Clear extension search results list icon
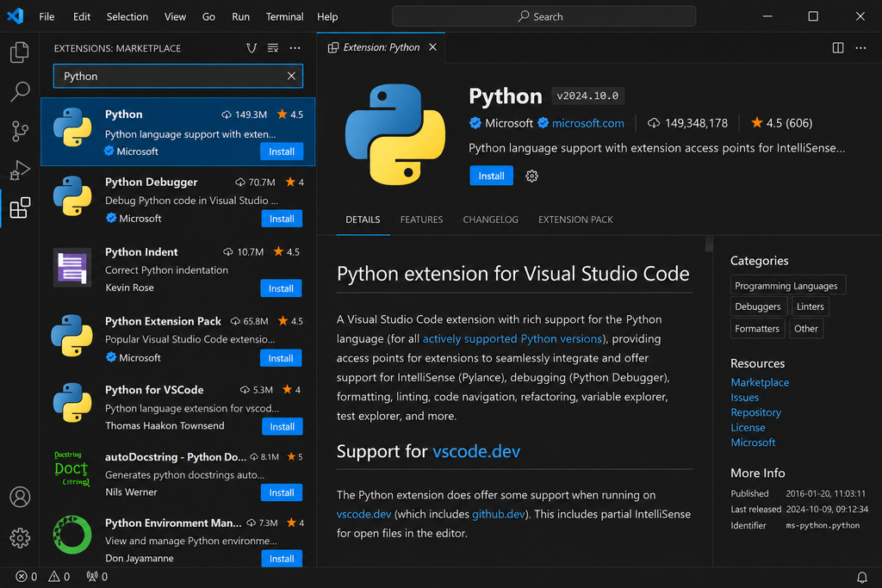This screenshot has width=882, height=588. tap(273, 48)
